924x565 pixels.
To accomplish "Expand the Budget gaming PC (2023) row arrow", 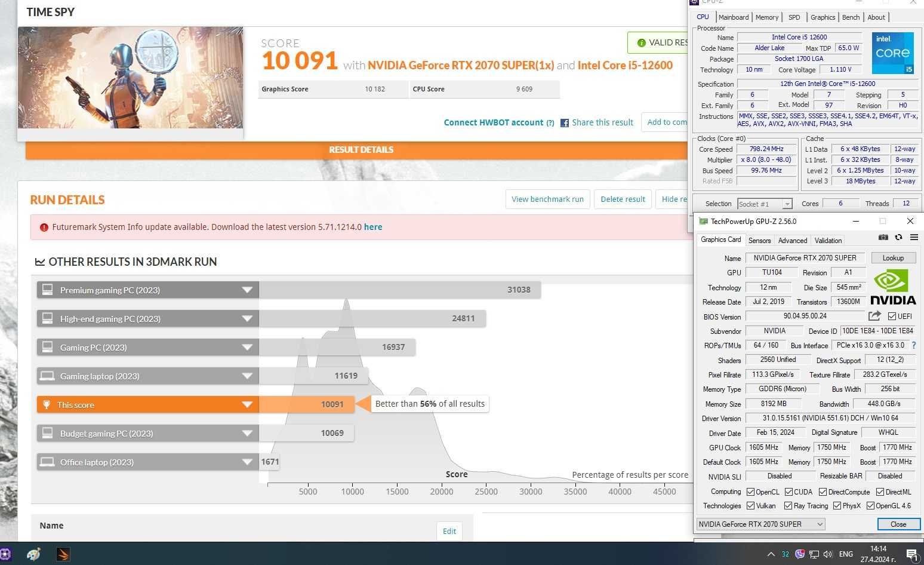I will pos(247,434).
